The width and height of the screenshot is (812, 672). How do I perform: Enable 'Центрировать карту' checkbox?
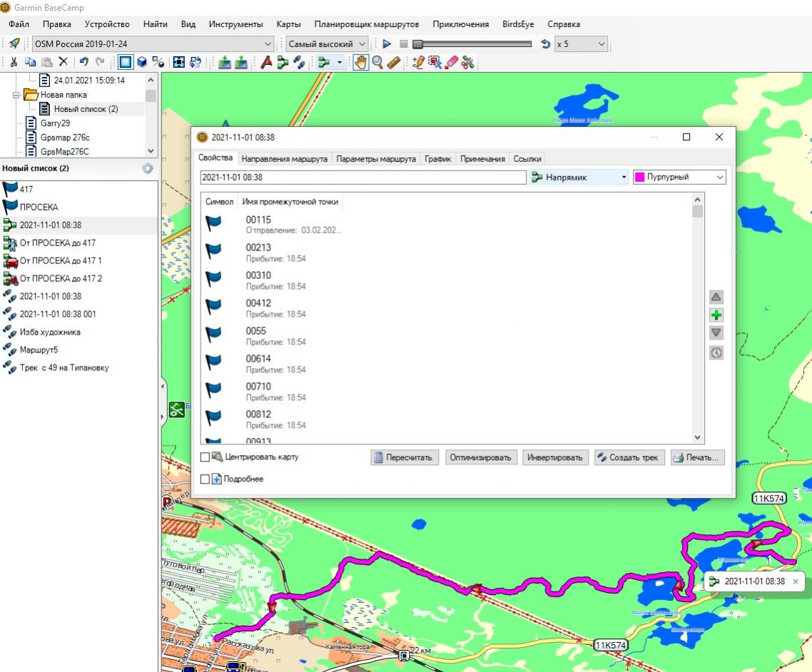(x=205, y=457)
